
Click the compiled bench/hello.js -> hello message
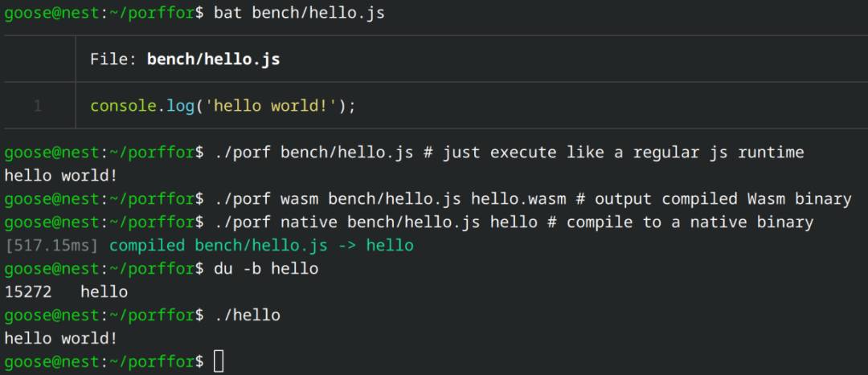[x=261, y=246]
